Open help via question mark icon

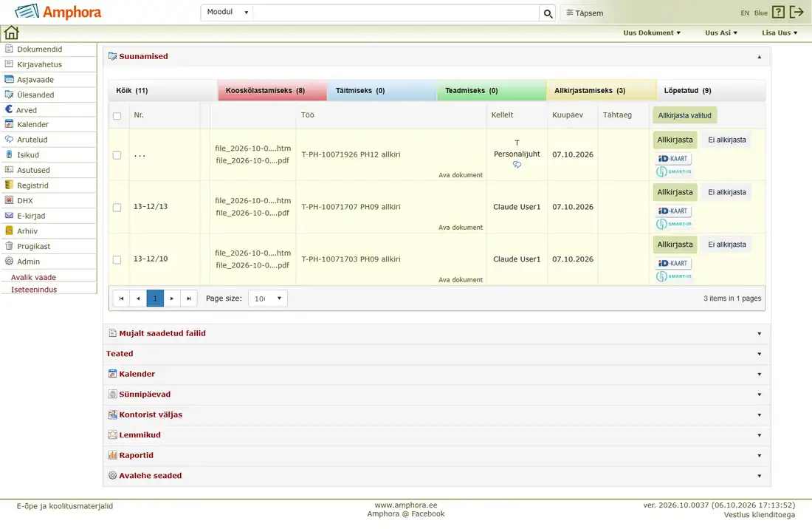point(778,12)
